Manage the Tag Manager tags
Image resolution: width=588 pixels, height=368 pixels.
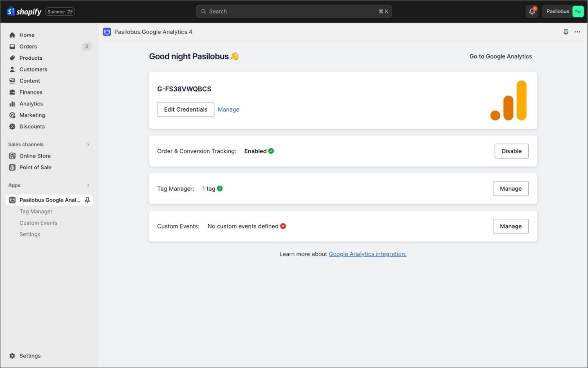[510, 188]
